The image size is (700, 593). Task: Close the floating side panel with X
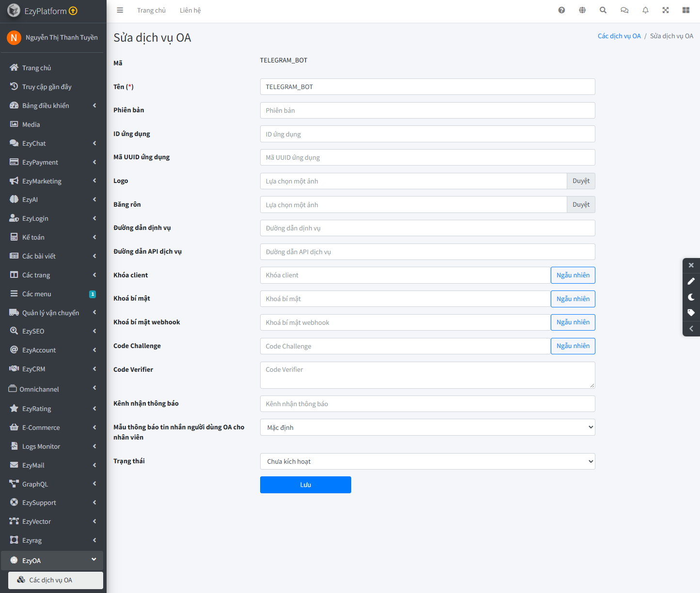pos(691,265)
